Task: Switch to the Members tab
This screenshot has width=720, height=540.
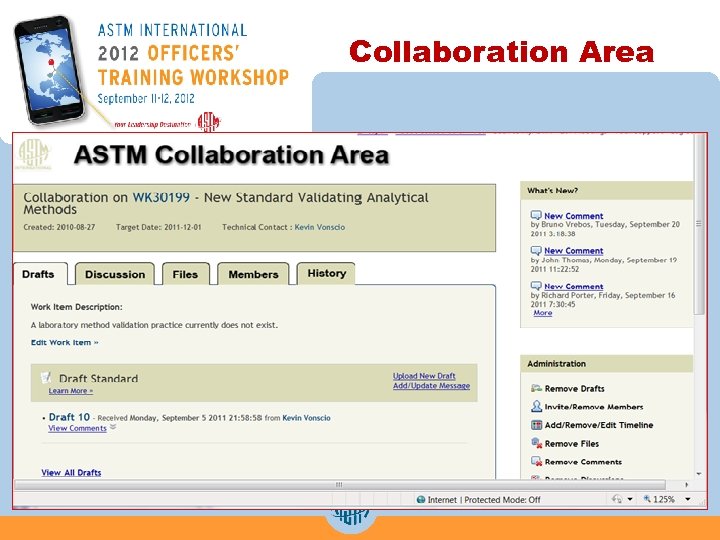Action: click(x=253, y=274)
